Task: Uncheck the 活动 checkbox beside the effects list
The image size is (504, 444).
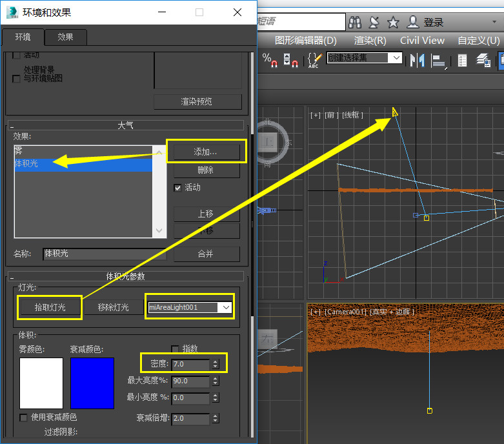Action: (x=178, y=188)
